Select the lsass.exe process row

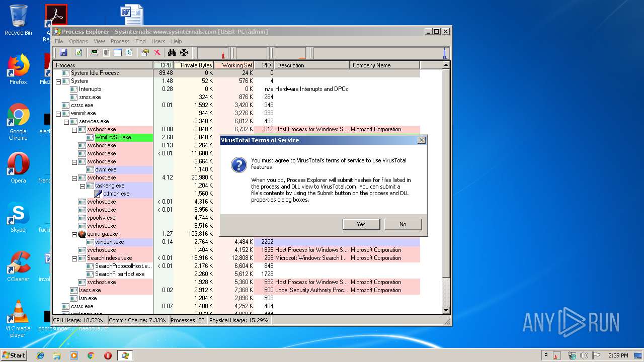(236, 290)
